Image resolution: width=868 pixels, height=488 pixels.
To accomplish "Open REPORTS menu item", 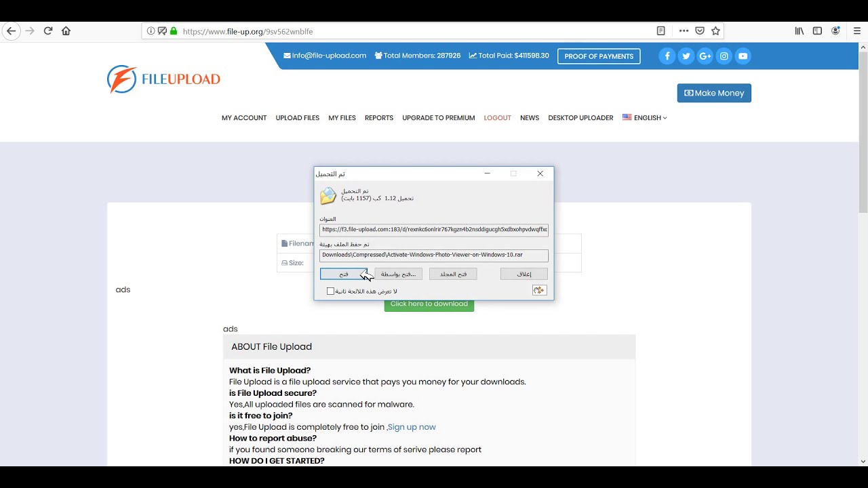I will (379, 118).
